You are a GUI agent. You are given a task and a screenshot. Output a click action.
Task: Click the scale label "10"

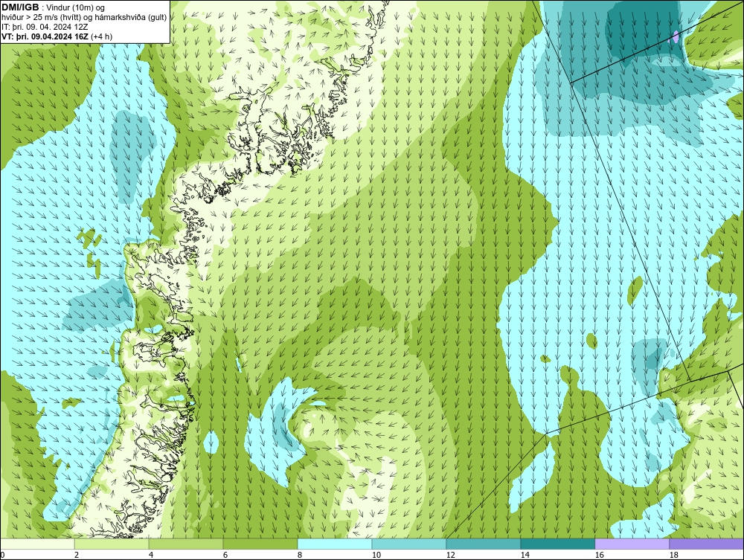click(376, 555)
